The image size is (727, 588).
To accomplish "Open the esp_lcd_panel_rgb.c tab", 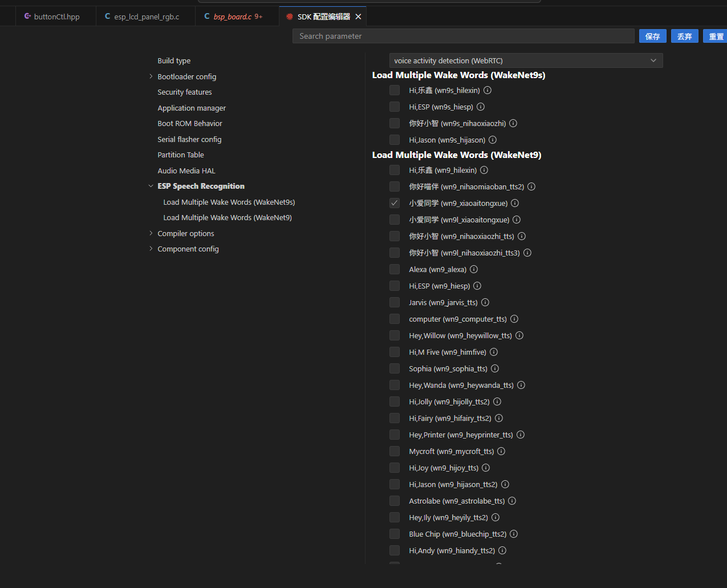I will (x=146, y=17).
